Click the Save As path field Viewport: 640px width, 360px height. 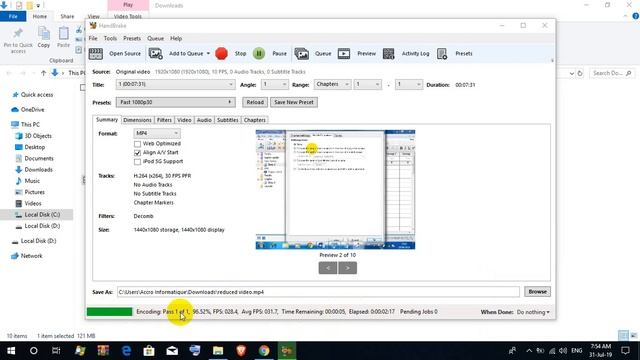[x=318, y=292]
